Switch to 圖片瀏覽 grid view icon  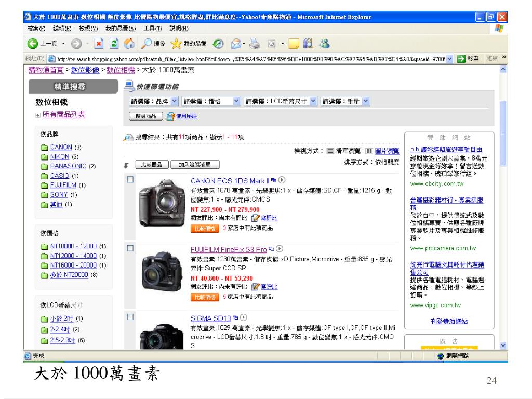click(369, 151)
